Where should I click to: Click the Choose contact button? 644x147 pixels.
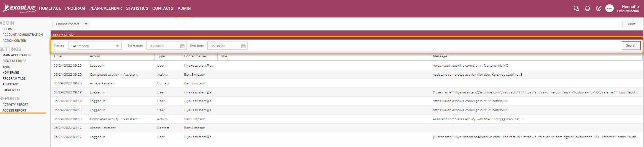click(68, 24)
